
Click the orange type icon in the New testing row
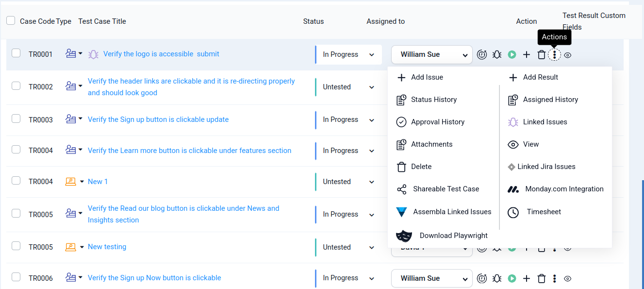(71, 247)
